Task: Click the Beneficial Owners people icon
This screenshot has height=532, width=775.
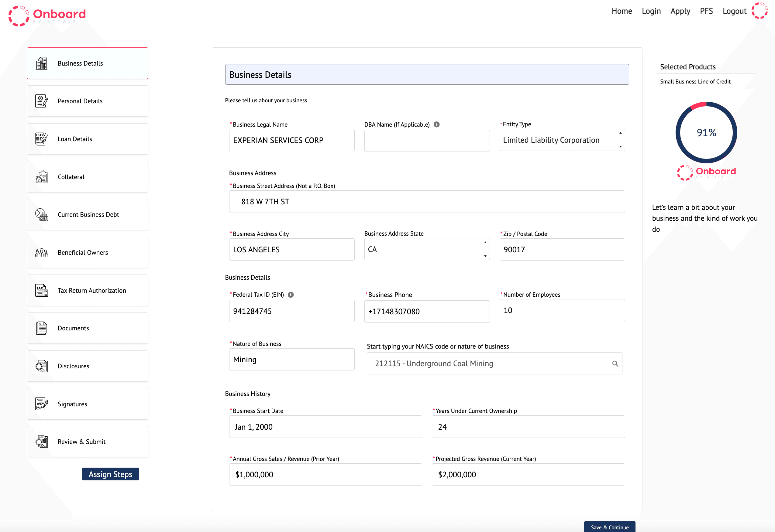Action: (x=42, y=253)
